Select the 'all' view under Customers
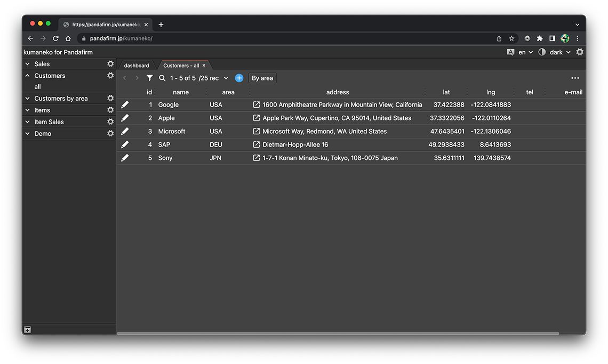 click(37, 87)
